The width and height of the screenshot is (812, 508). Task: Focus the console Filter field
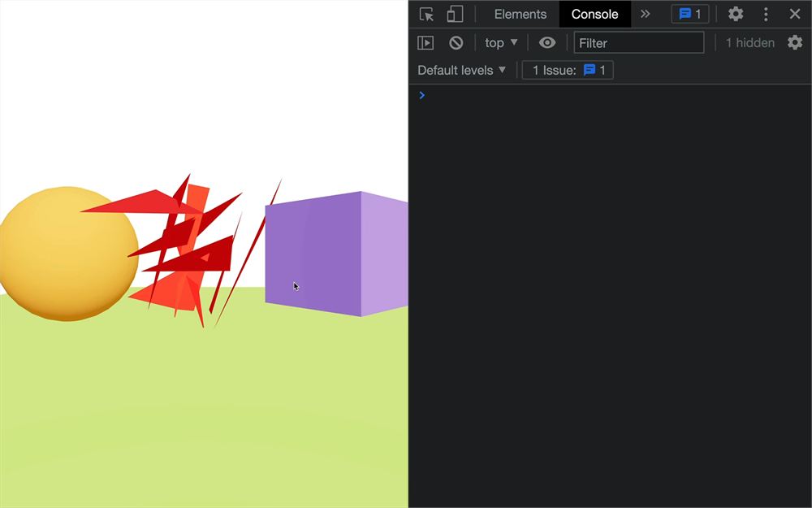(x=638, y=42)
